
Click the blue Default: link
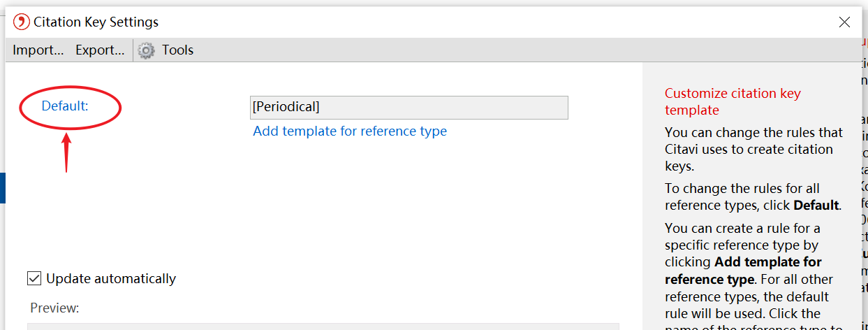65,106
